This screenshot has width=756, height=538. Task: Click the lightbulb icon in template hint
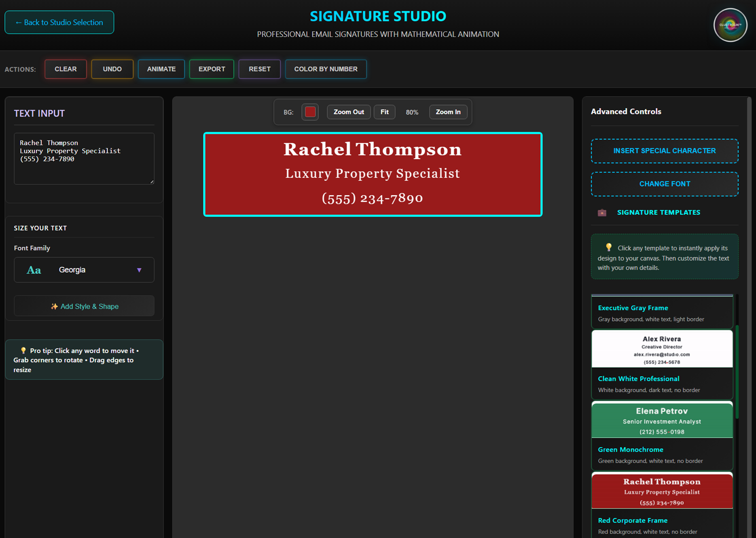609,247
